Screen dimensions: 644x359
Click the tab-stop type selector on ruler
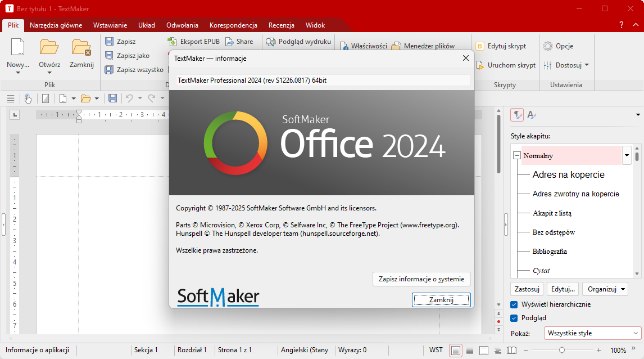(x=15, y=115)
